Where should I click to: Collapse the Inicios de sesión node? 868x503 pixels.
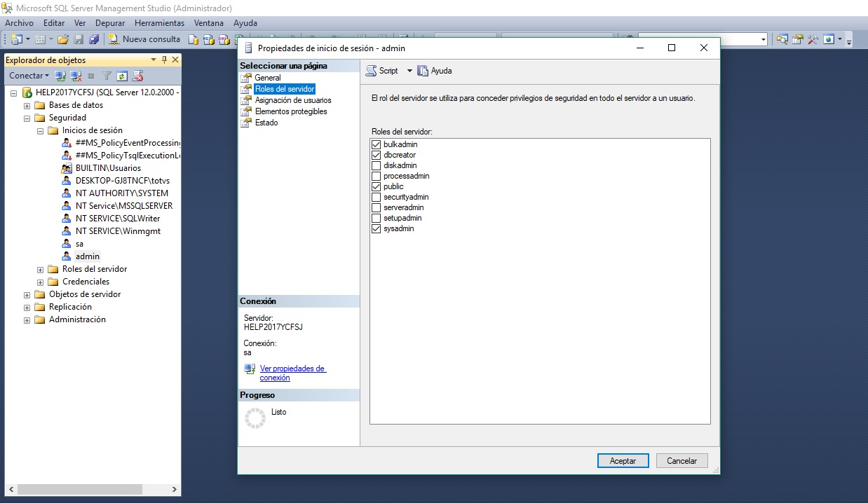point(41,130)
